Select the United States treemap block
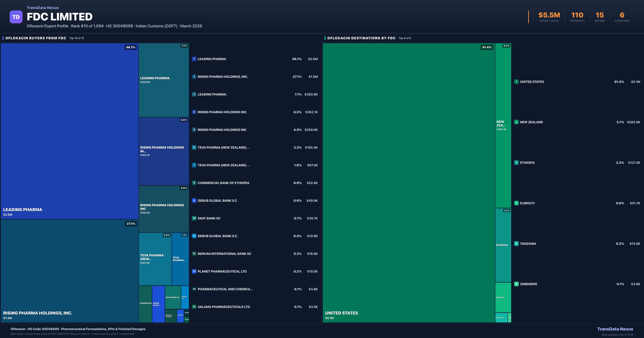The width and height of the screenshot is (644, 338). click(409, 183)
